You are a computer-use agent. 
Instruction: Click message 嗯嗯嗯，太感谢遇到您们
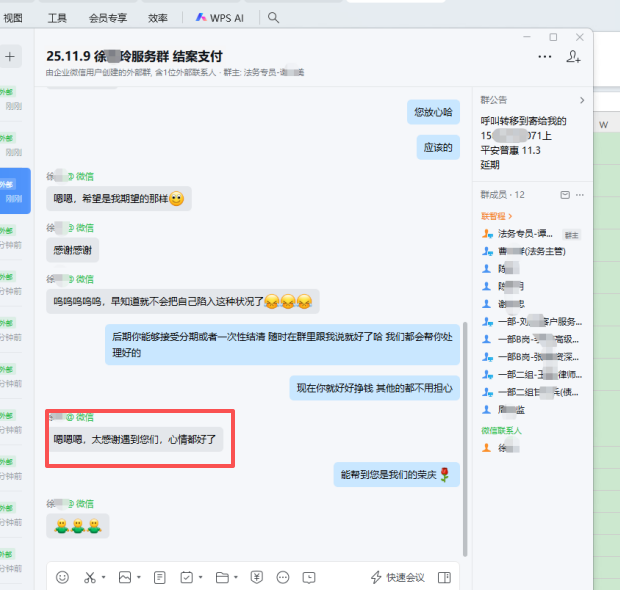[135, 439]
